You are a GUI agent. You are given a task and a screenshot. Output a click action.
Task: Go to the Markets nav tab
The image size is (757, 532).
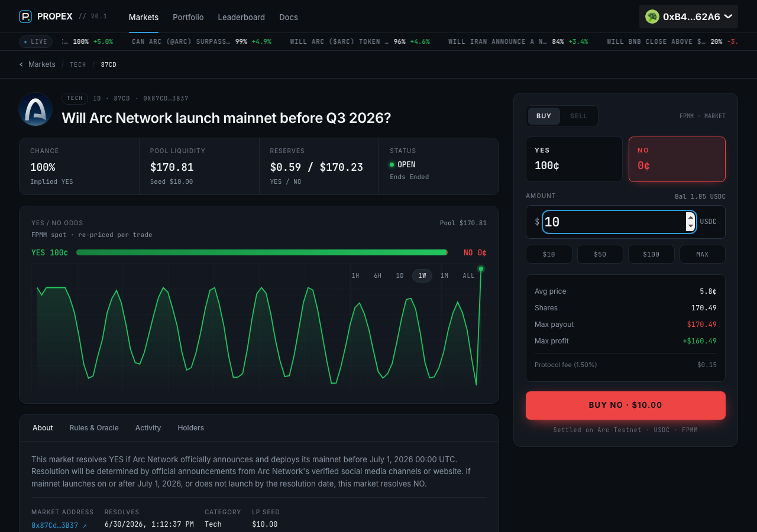(x=144, y=17)
